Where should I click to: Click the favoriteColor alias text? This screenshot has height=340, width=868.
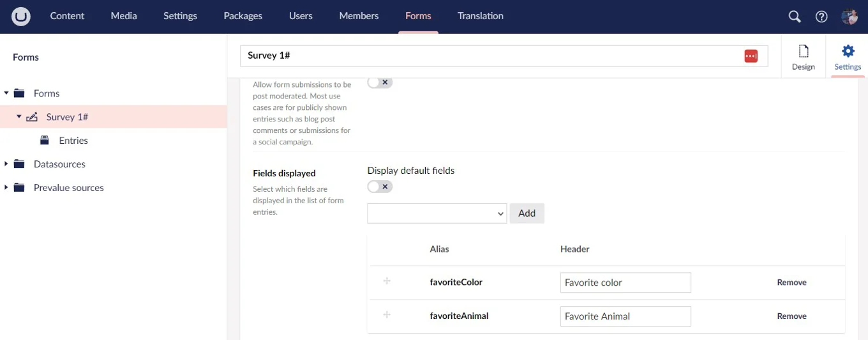(456, 282)
